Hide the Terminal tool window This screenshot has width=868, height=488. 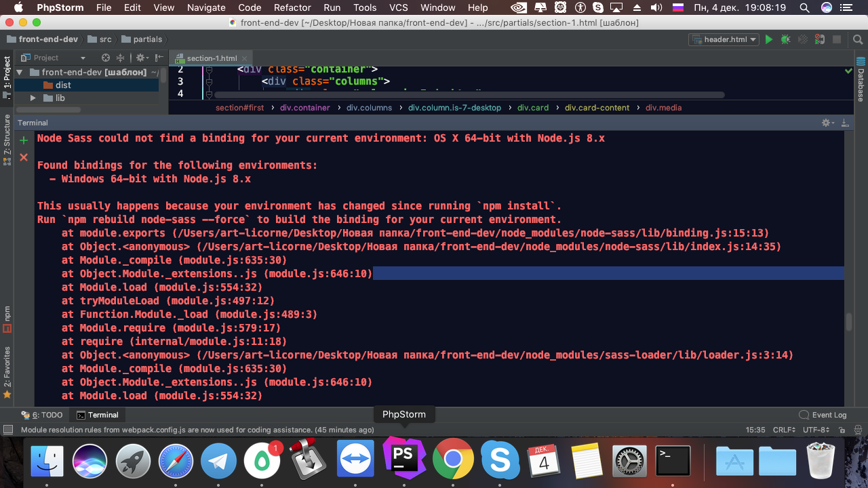tap(844, 123)
